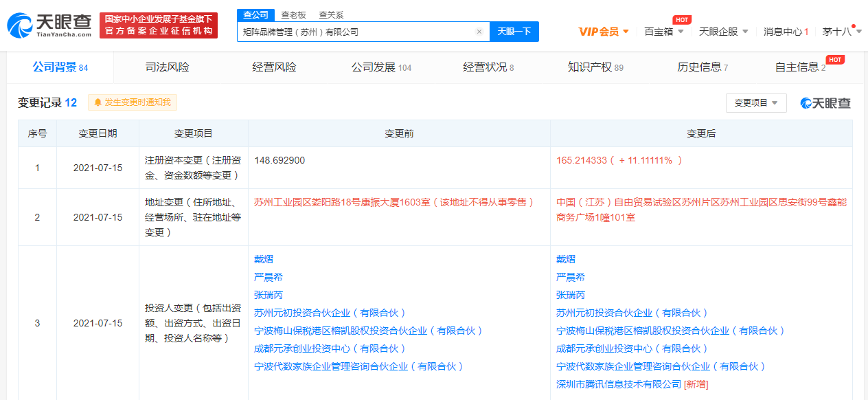Viewport: 868px width, 400px height.
Task: Open 消息中心 notifications
Action: (x=786, y=32)
